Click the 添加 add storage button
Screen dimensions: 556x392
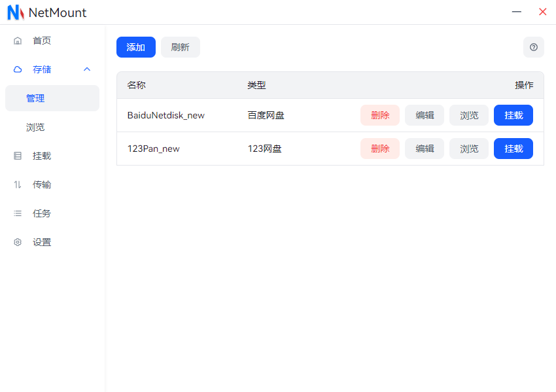(135, 47)
